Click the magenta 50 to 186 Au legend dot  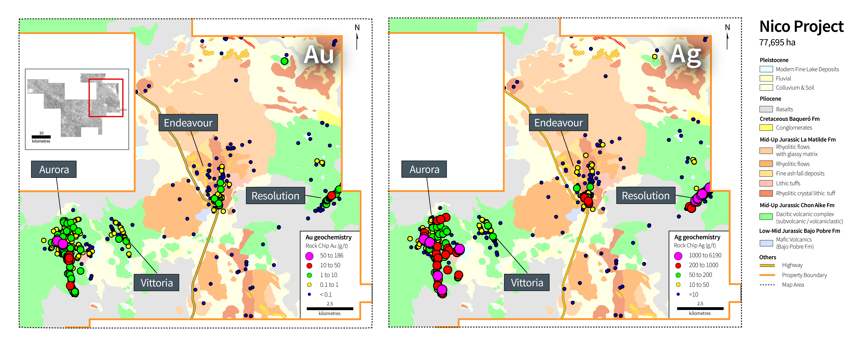coord(309,256)
